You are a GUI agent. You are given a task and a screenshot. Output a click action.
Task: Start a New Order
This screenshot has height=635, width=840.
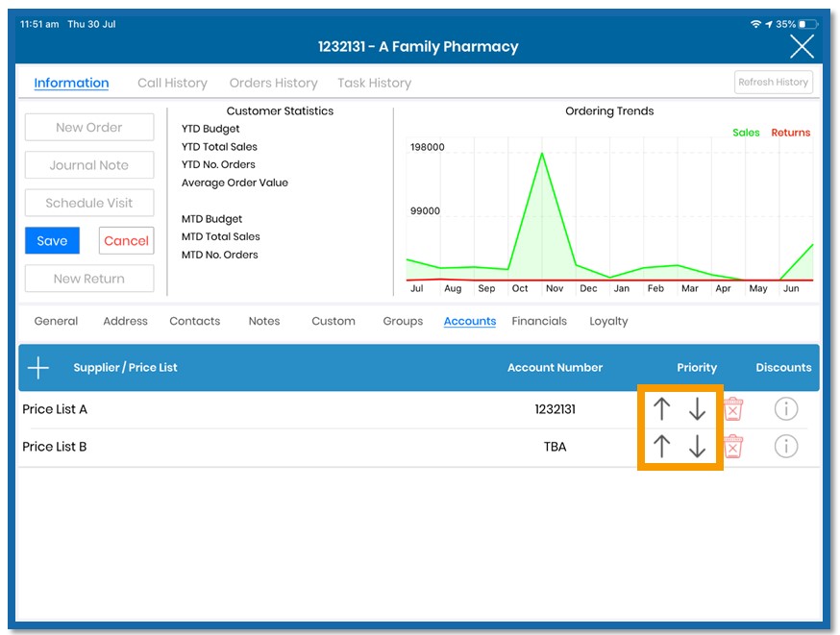[89, 128]
